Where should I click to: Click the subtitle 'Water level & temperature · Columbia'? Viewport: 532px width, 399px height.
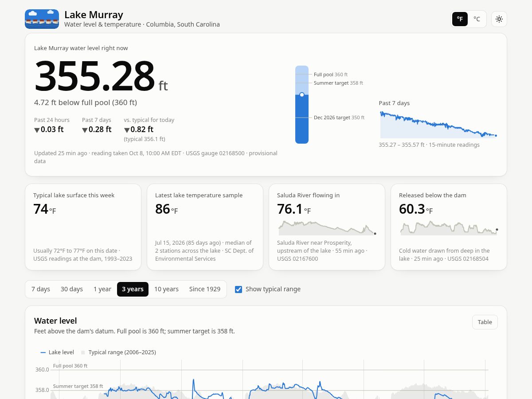pyautogui.click(x=142, y=24)
